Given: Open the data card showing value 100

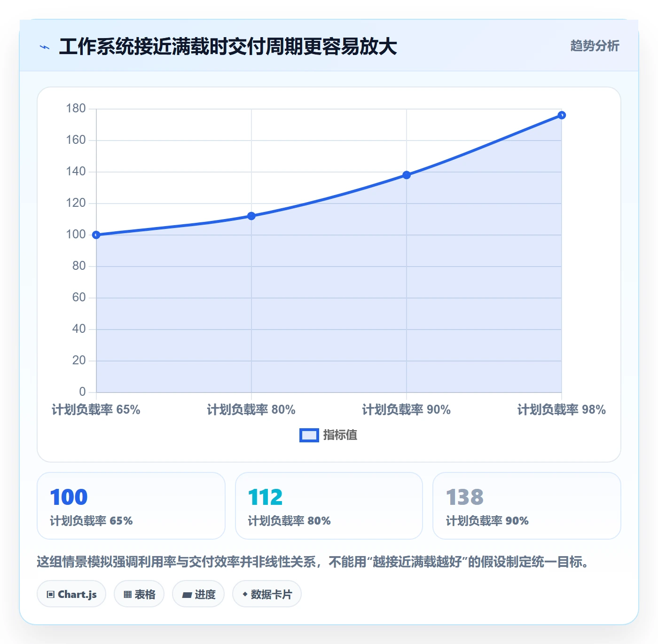Looking at the screenshot, I should coord(131,506).
